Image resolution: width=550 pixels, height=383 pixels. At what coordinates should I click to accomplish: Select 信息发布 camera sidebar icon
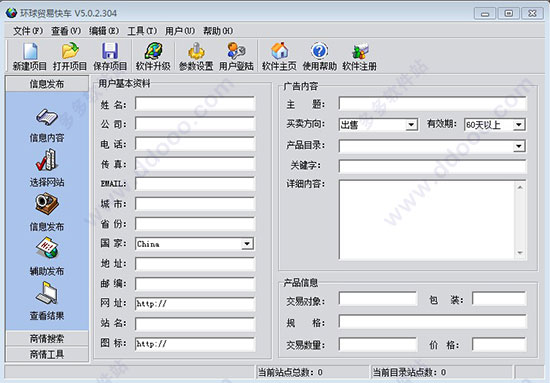[x=47, y=204]
